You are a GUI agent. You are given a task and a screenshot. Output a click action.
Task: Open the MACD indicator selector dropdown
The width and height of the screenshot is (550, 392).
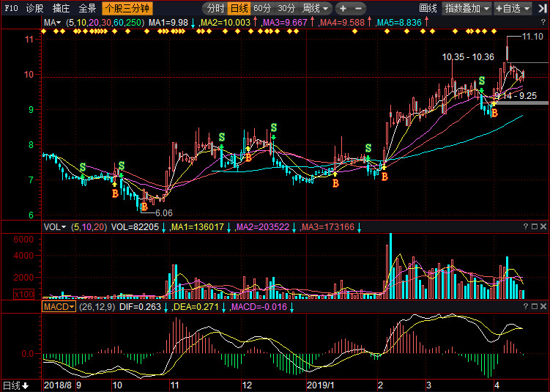click(59, 306)
